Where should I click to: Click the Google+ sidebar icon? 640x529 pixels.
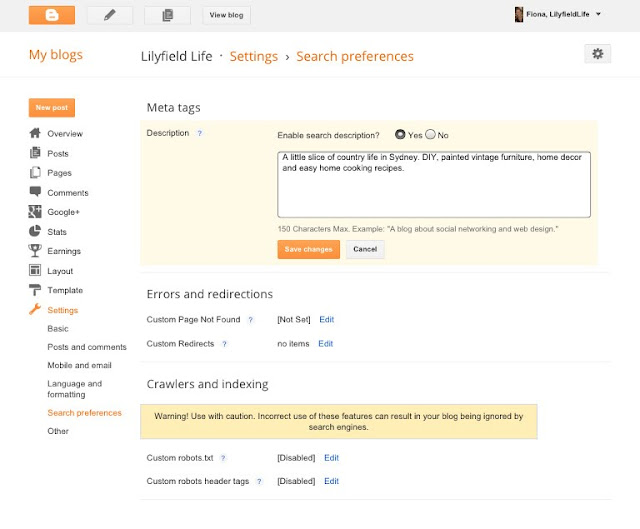click(36, 212)
